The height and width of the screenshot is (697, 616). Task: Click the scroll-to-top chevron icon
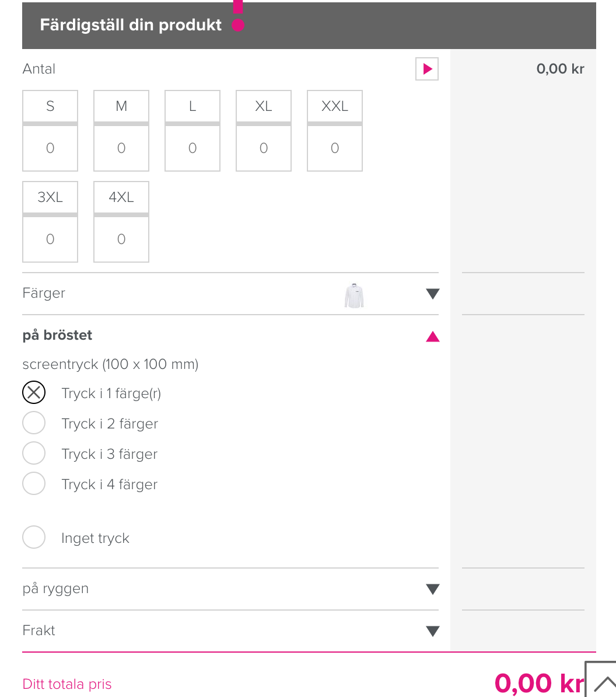[x=603, y=682]
